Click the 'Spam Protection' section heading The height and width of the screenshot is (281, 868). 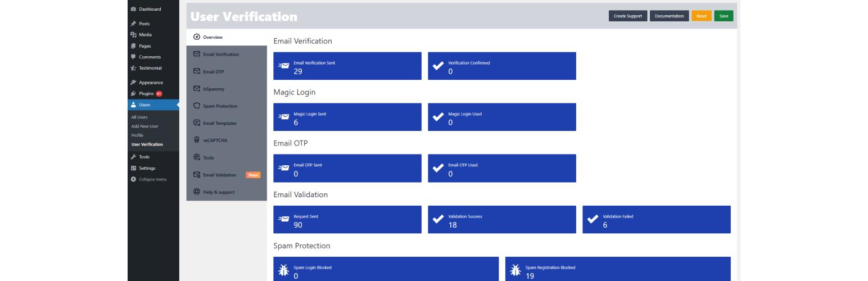(302, 246)
